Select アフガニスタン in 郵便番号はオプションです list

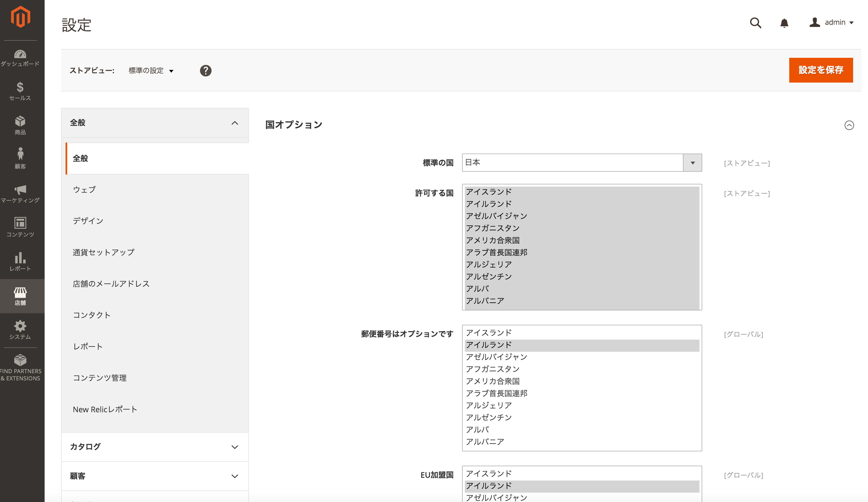(582, 369)
